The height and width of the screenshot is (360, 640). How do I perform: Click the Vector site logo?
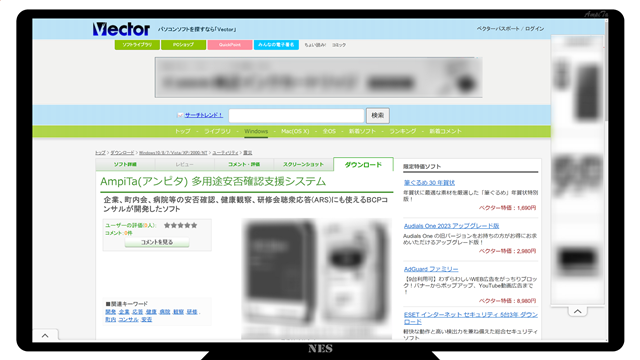tap(121, 29)
